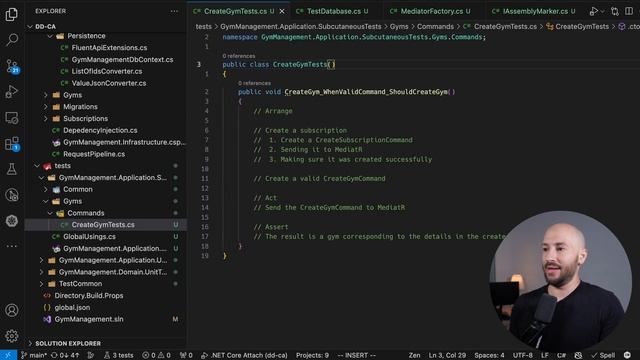This screenshot has width=640, height=360.
Task: Open Directory.Build.Props file
Action: pos(89,296)
